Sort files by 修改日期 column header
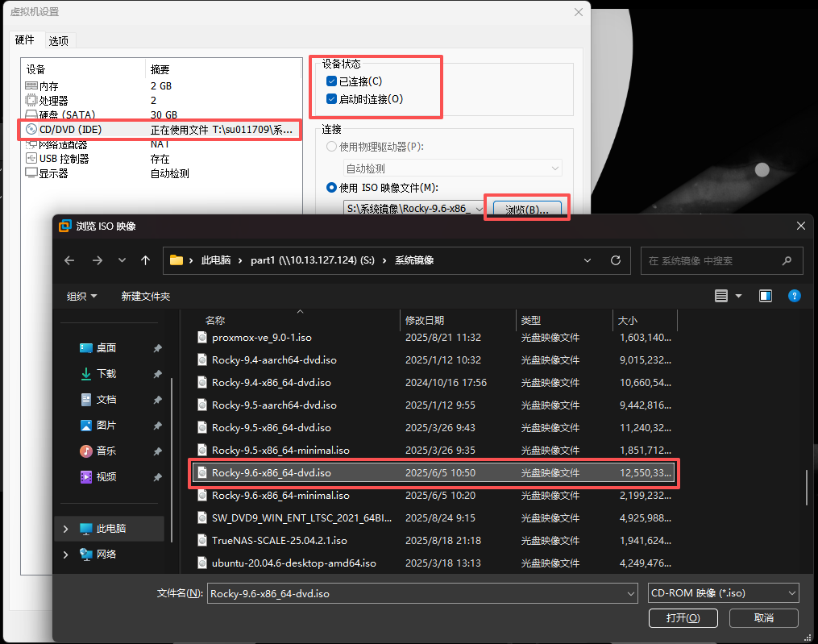The height and width of the screenshot is (644, 818). pyautogui.click(x=425, y=320)
